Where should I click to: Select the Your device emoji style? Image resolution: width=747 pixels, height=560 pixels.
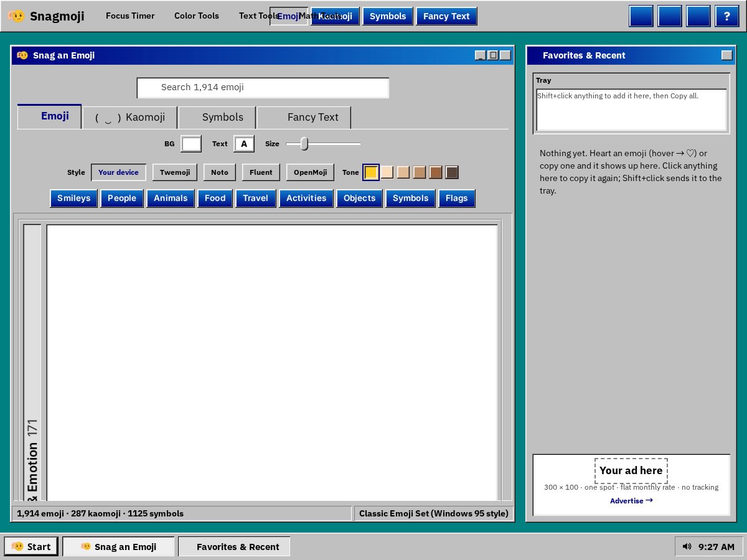click(118, 172)
